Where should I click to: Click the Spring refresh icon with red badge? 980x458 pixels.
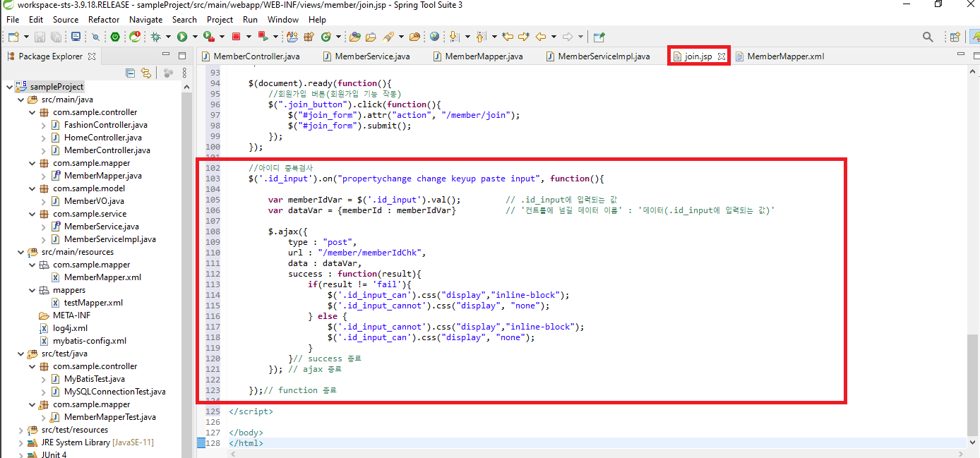[135, 36]
